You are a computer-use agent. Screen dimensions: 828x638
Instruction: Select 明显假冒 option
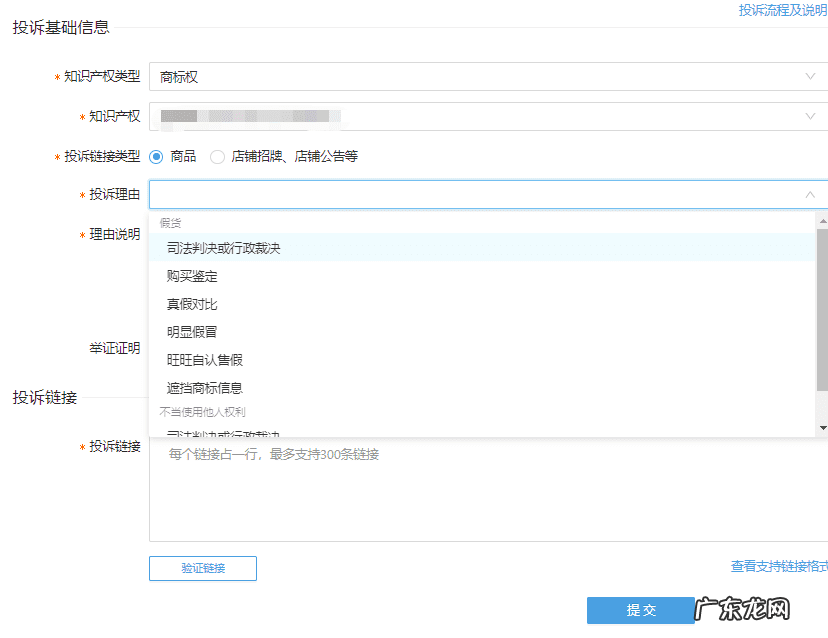192,332
